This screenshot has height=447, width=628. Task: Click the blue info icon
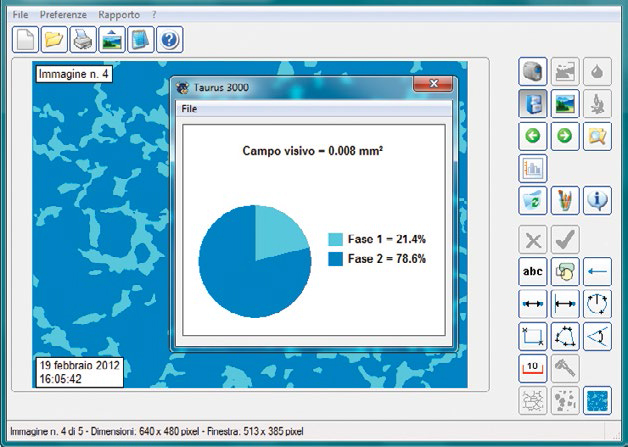click(x=597, y=200)
